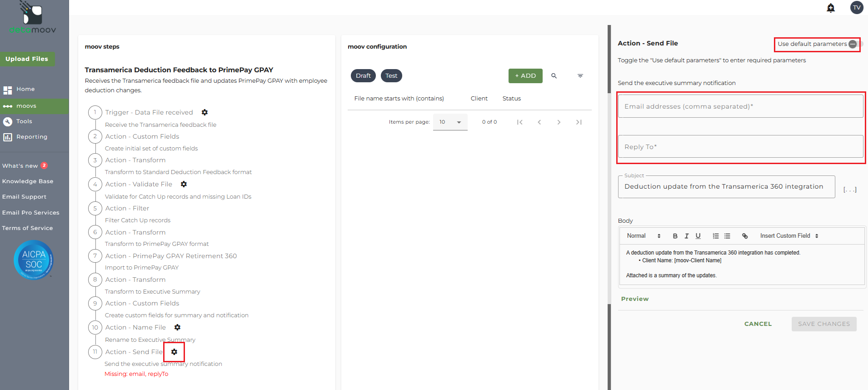Image resolution: width=868 pixels, height=390 pixels.
Task: Select step 7 Action - PrimePay GPAY Retirement 360
Action: (171, 256)
